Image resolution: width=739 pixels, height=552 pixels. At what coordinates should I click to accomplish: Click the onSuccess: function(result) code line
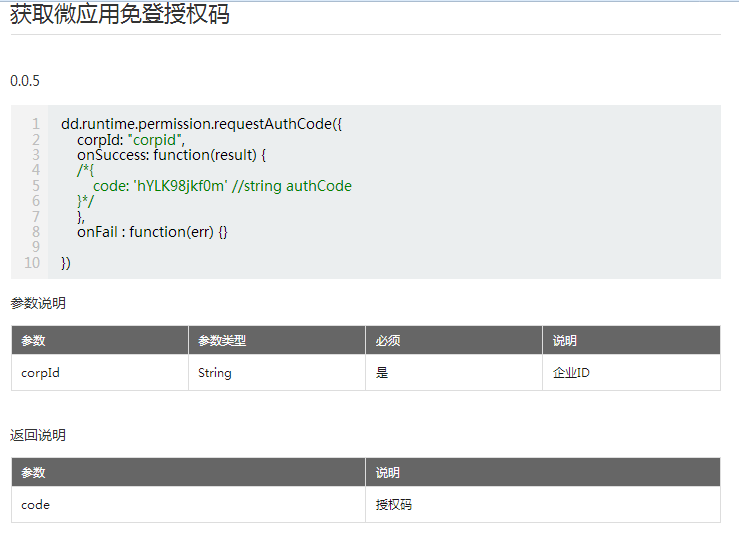tap(172, 155)
